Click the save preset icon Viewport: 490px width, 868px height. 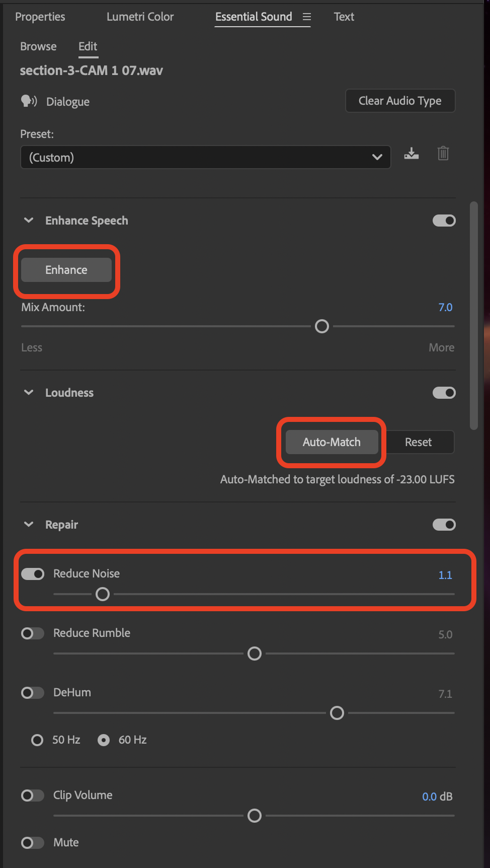412,154
